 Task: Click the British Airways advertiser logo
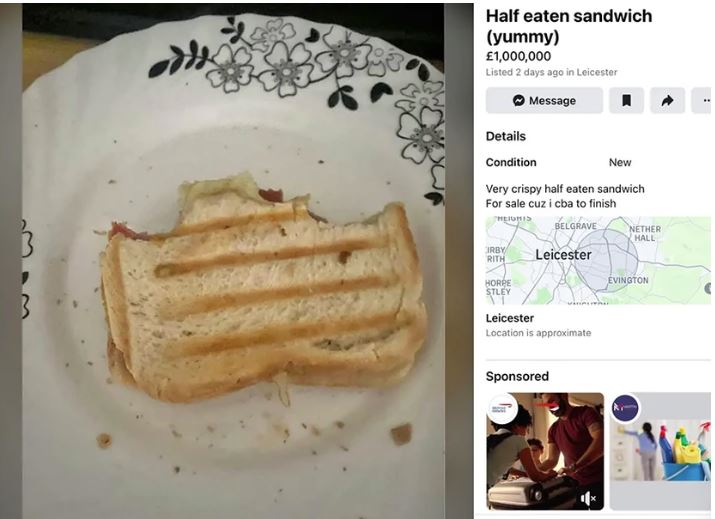502,409
